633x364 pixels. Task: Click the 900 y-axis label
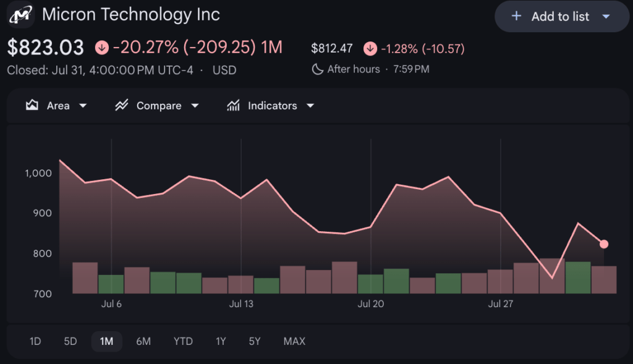coord(43,213)
